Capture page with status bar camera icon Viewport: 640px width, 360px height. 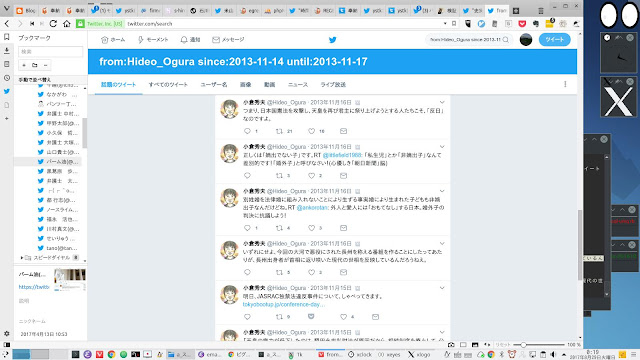[x=451, y=344]
